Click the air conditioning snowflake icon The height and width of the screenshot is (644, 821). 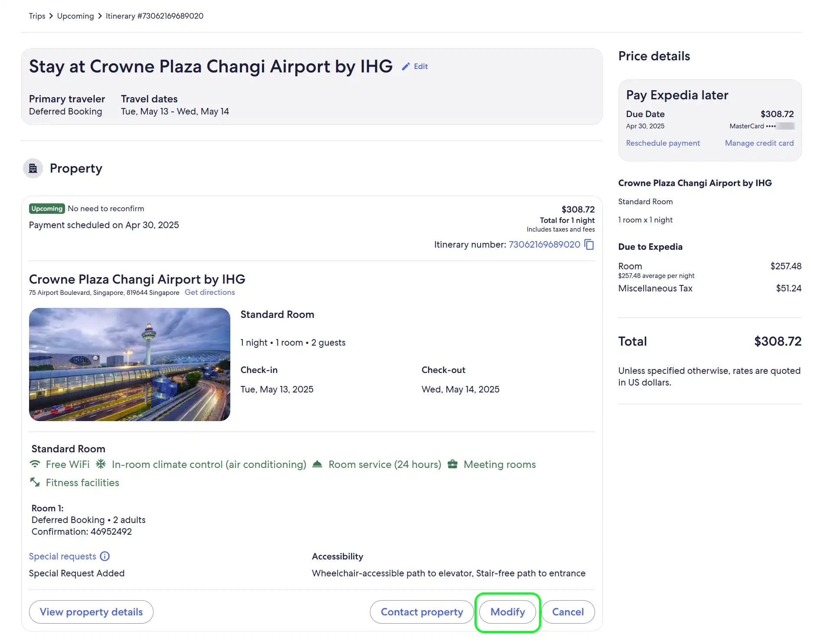click(101, 464)
